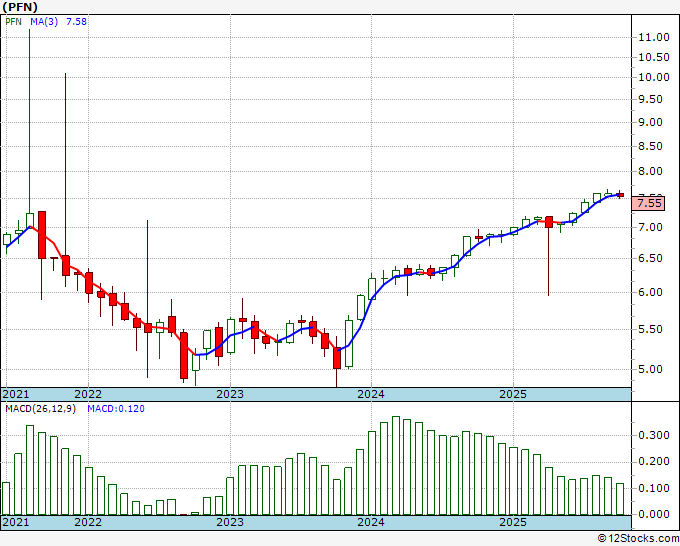Click the 9.00 price axis label
This screenshot has width=680, height=546.
651,122
